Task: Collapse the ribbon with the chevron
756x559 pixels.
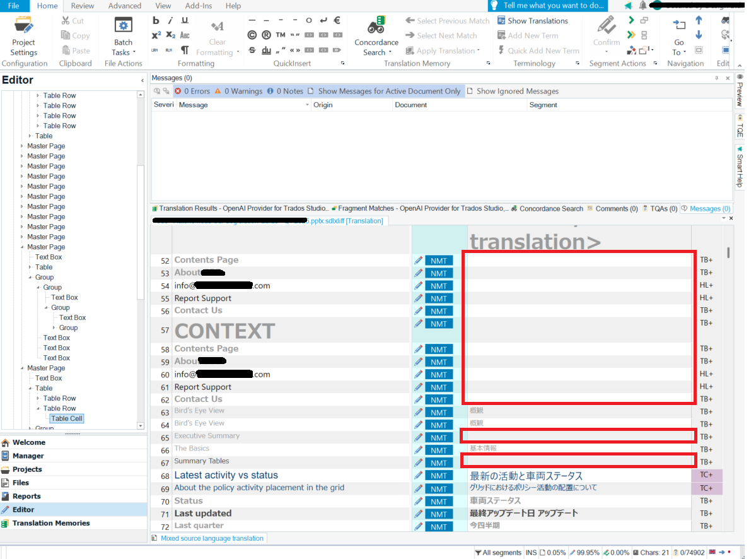Action: click(740, 65)
